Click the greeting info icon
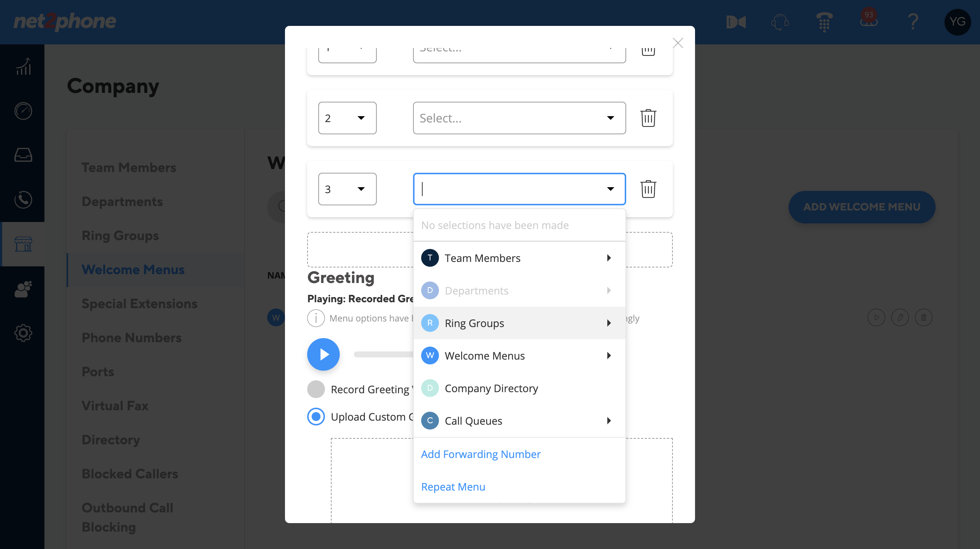Screen dimensions: 980x549 pyautogui.click(x=316, y=318)
